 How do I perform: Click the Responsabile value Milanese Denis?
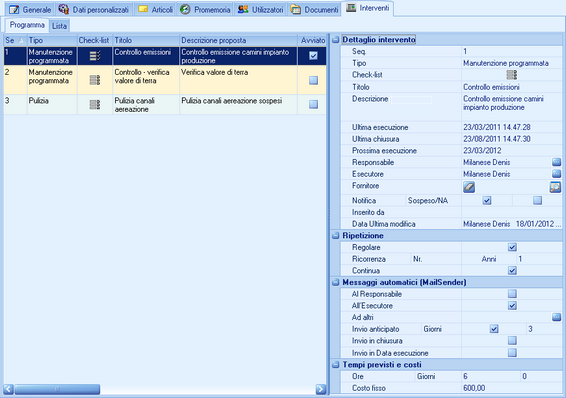[x=487, y=162]
